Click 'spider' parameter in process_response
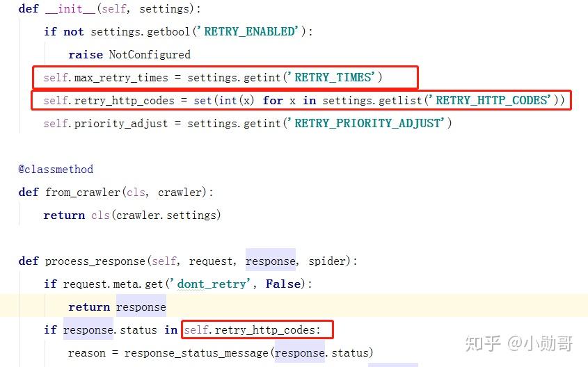Image resolution: width=588 pixels, height=367 pixels. [326, 261]
